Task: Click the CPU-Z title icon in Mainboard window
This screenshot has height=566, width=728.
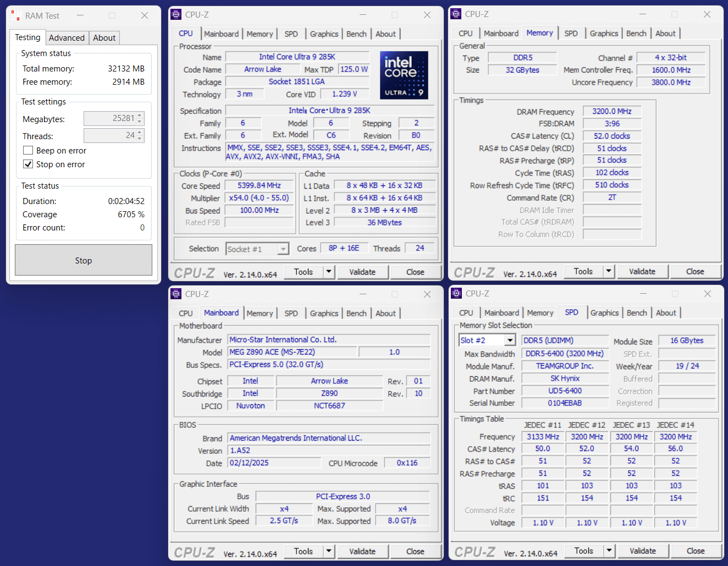Action: tap(176, 294)
